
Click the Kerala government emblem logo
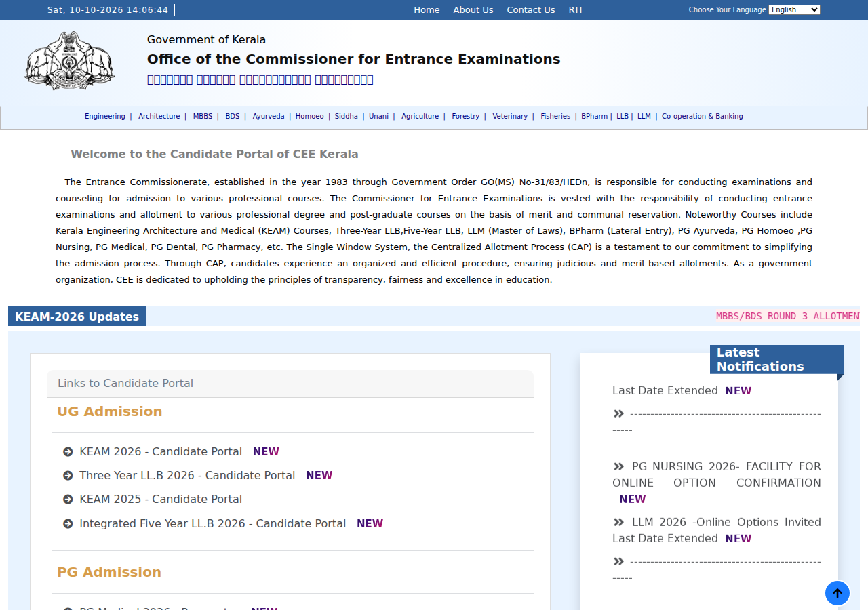(x=69, y=61)
